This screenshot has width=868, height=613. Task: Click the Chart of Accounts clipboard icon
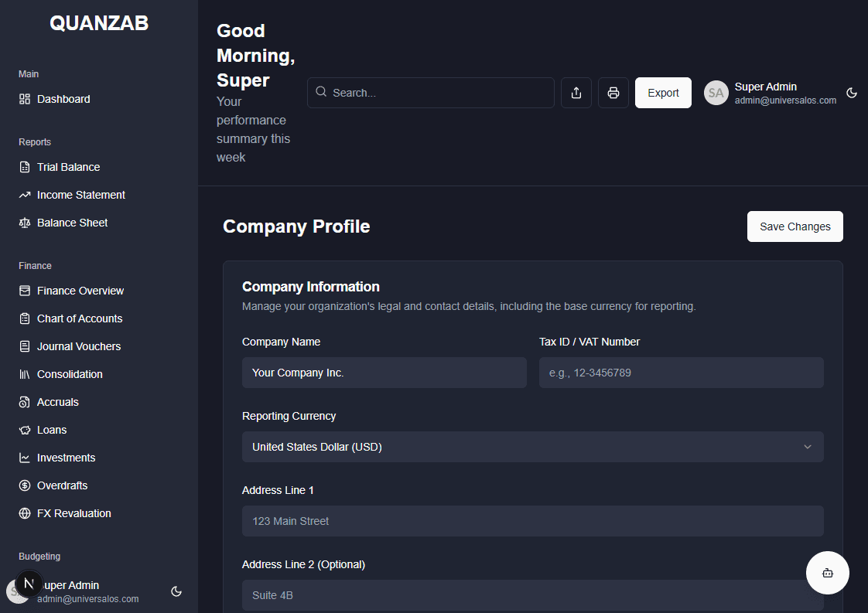24,318
